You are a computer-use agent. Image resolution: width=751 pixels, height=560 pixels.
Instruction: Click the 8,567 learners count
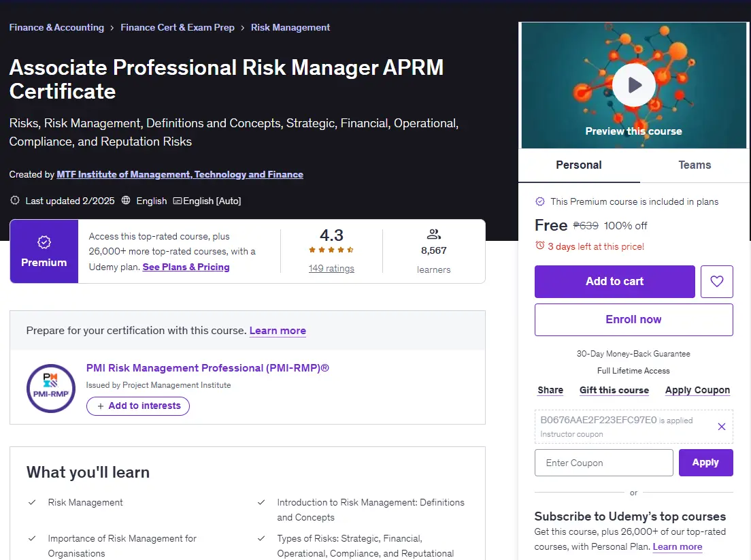tap(433, 250)
